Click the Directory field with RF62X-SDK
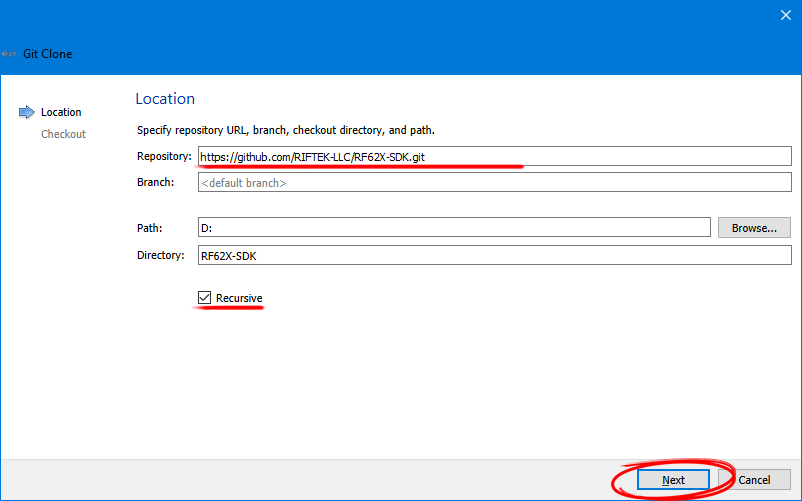 tap(494, 255)
